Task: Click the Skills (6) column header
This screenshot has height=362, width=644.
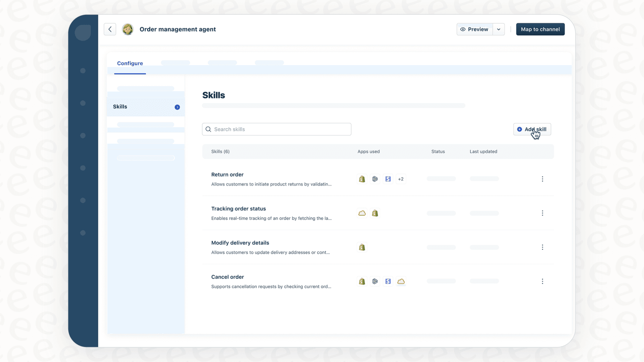Action: (220, 151)
